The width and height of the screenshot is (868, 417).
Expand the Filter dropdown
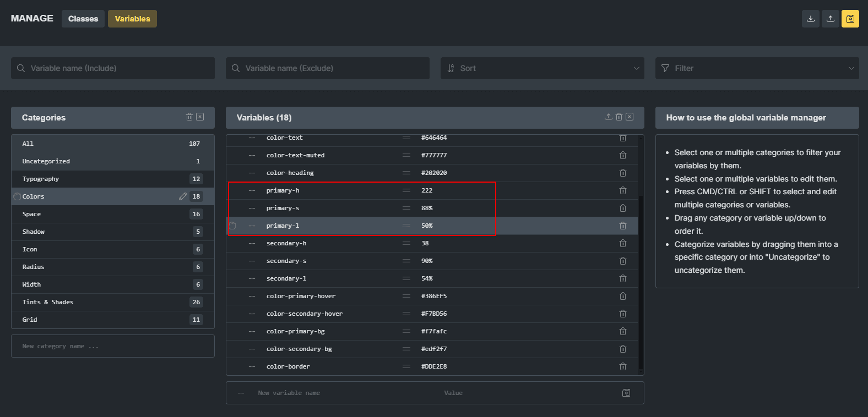pyautogui.click(x=757, y=68)
